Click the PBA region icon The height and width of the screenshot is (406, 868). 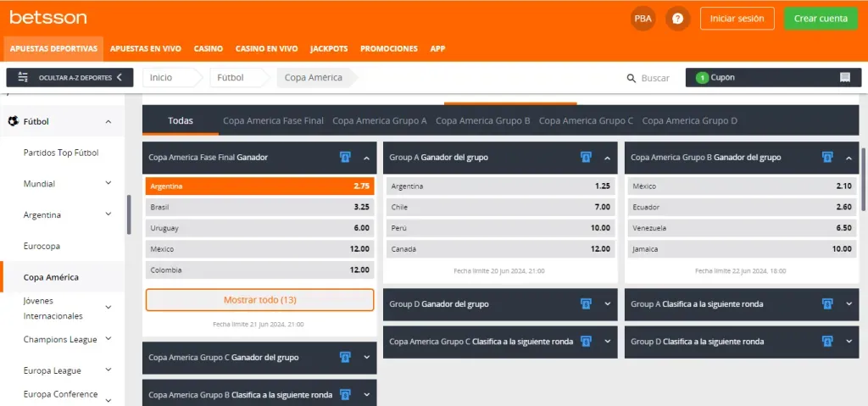(643, 19)
